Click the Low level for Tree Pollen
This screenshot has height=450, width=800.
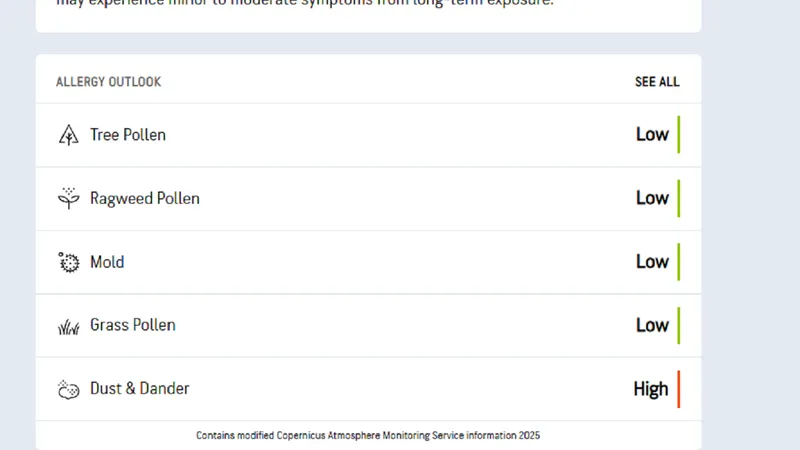[x=652, y=134]
